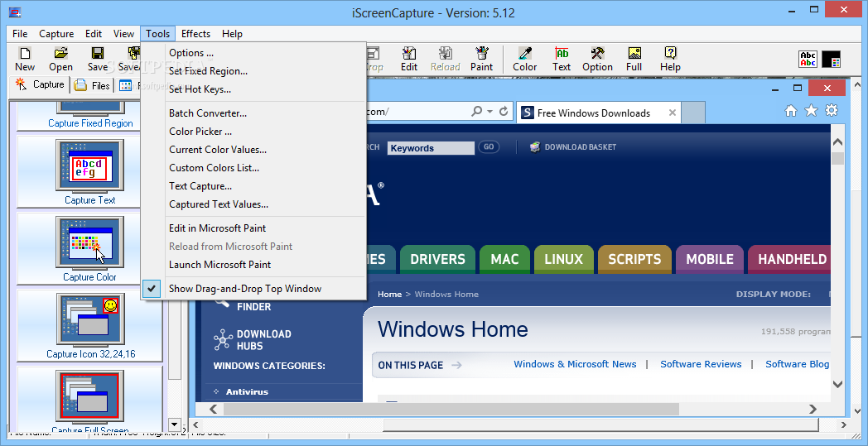Open the MOBILE category tab
The height and width of the screenshot is (446, 868).
tap(710, 259)
